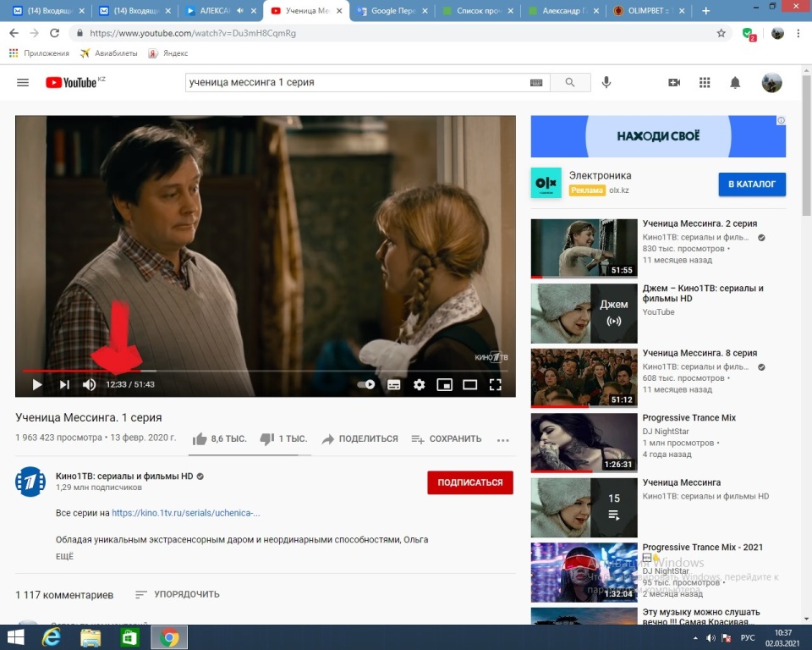Open Progressive Trance Mix - 2021 title
812x650 pixels.
click(x=702, y=548)
